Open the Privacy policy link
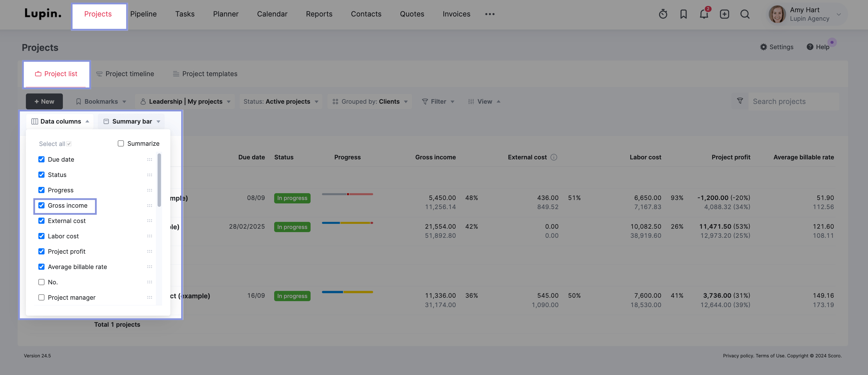 (738, 355)
